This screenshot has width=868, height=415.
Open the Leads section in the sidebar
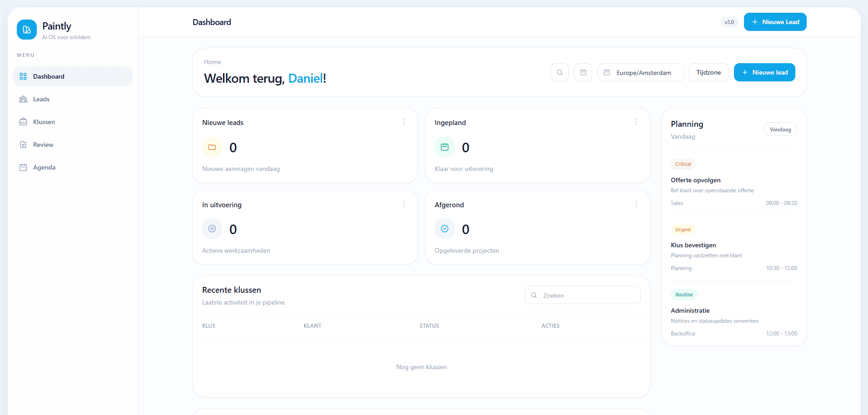coord(41,99)
